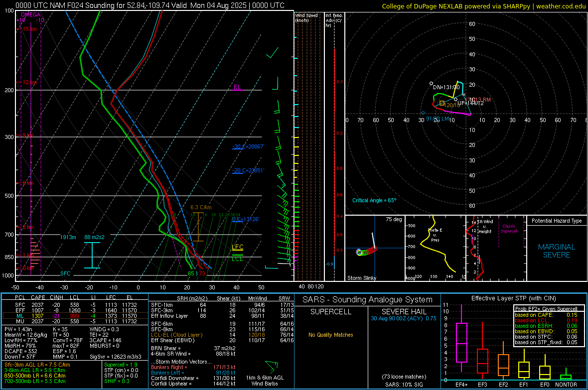Click the SRH (m2/s2) column header
588x390 pixels.
point(193,298)
